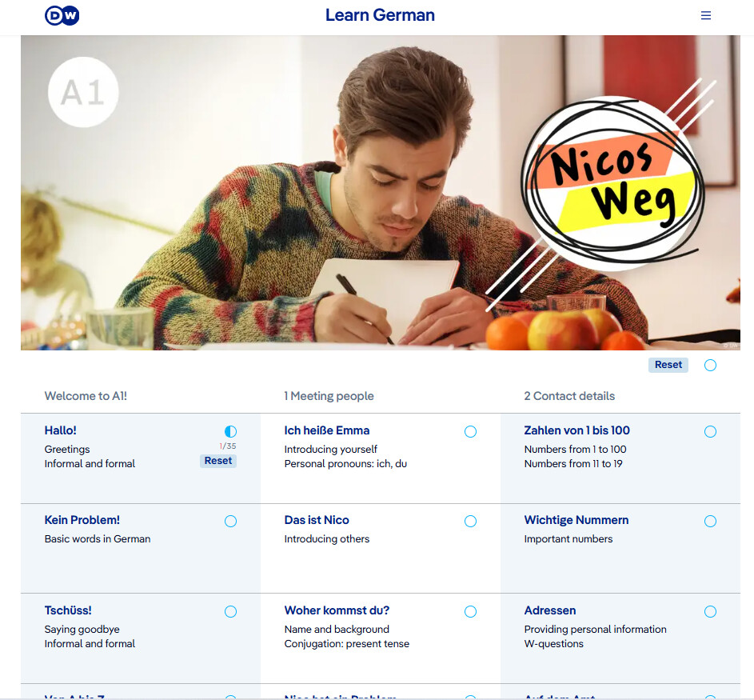Screen dimensions: 754x700
Task: Click the overall course progress circle below banner
Action: click(x=710, y=365)
